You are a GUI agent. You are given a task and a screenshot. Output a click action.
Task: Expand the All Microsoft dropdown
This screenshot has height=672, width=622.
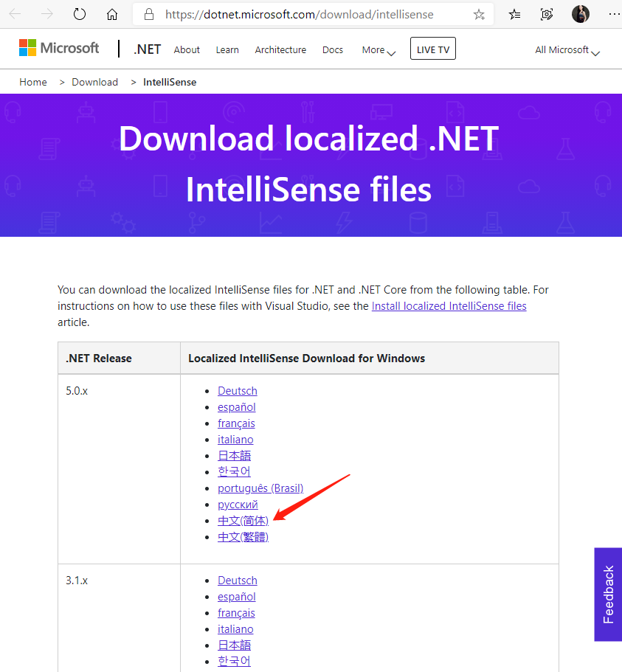coord(567,50)
